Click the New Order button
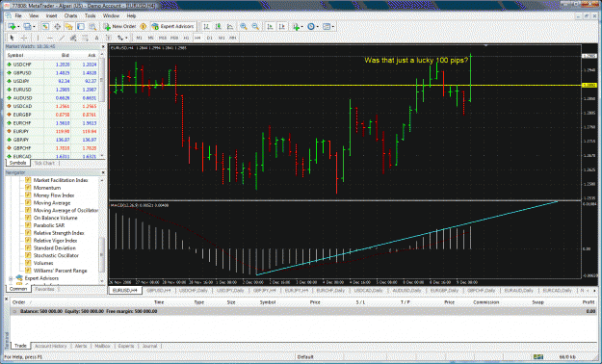 [x=119, y=27]
